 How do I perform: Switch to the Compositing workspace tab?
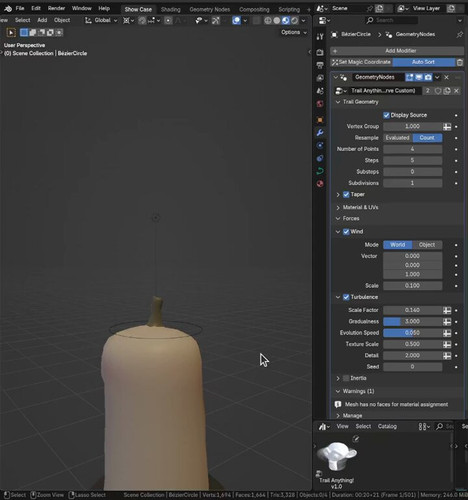point(254,10)
